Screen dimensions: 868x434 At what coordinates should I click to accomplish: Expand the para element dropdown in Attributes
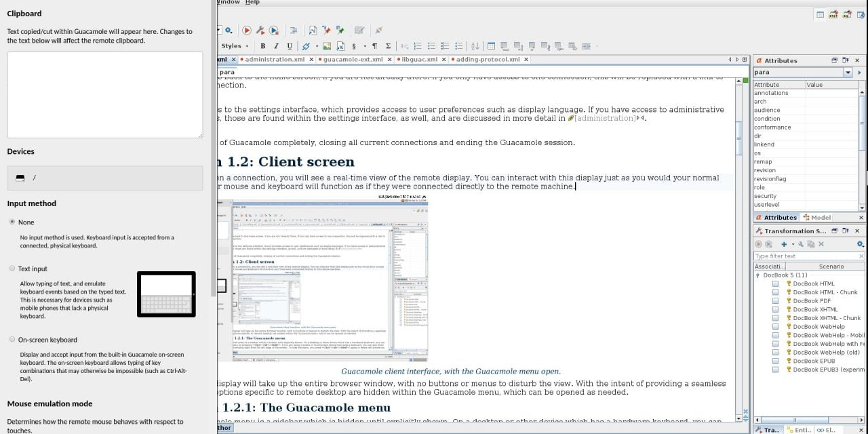point(848,73)
